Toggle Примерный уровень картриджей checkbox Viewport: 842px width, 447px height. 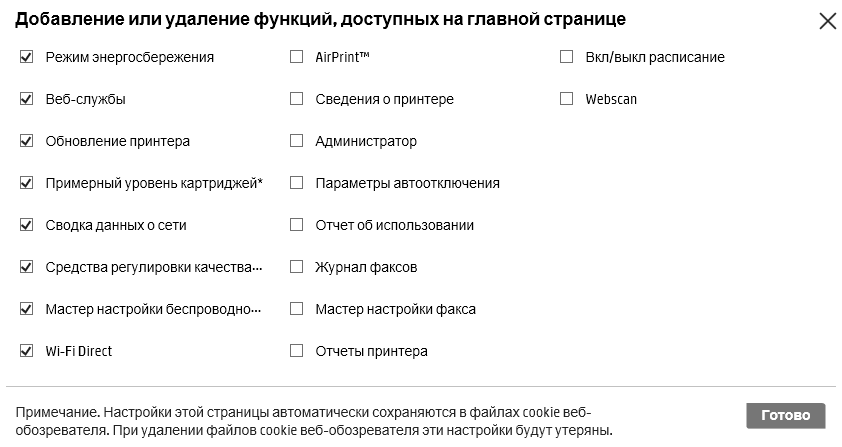tap(27, 183)
